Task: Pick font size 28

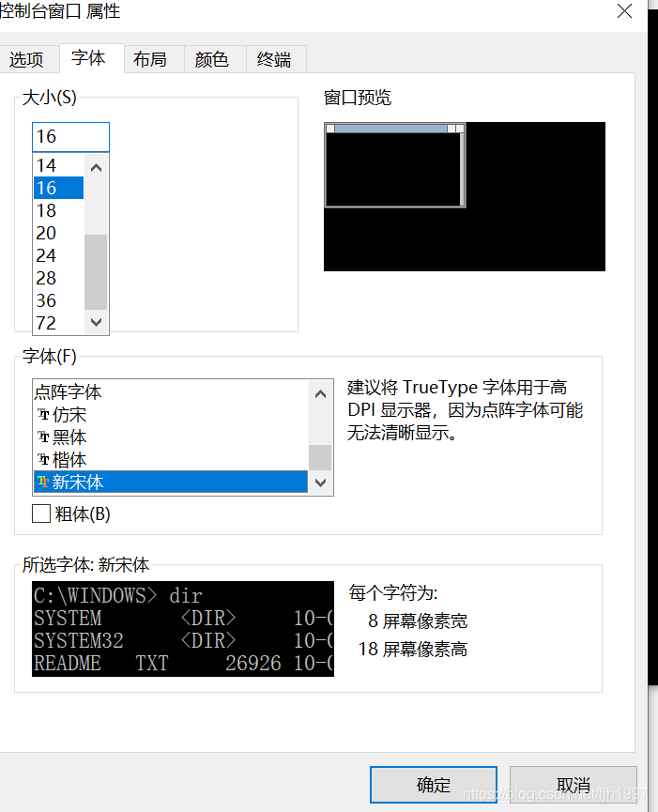Action: pos(58,278)
